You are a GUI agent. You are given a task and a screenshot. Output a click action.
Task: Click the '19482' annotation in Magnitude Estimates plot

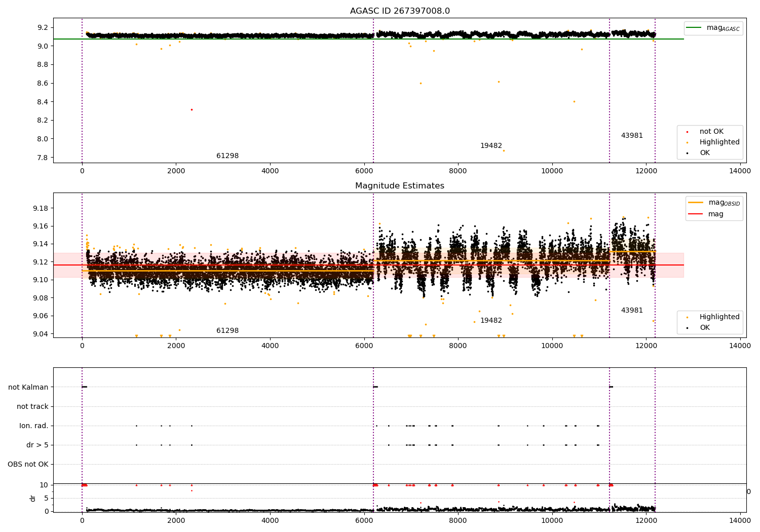pos(491,321)
